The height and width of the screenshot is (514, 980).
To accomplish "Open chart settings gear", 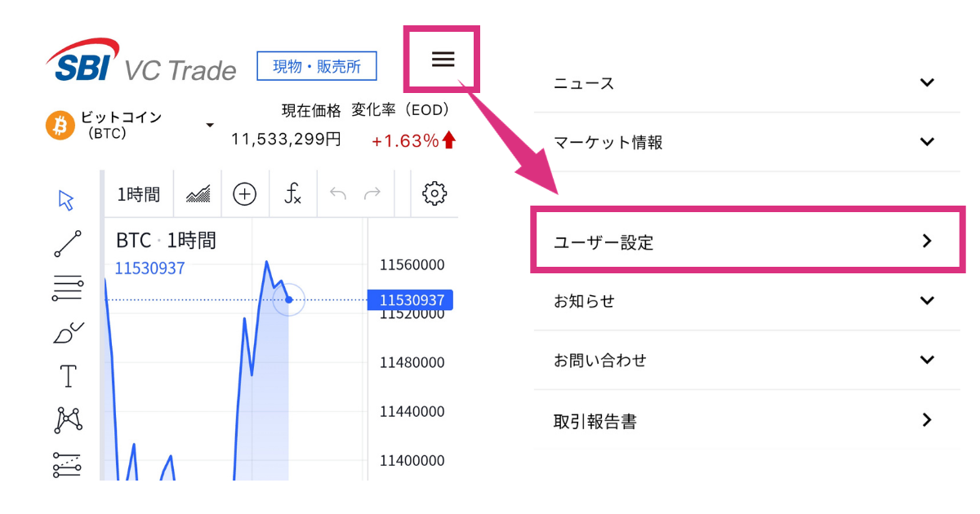I will pos(434,194).
